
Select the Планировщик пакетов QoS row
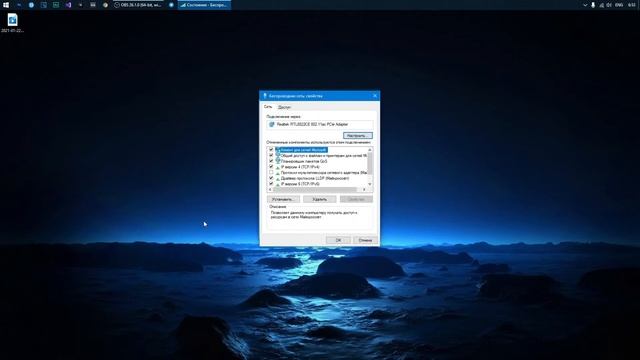[304, 161]
